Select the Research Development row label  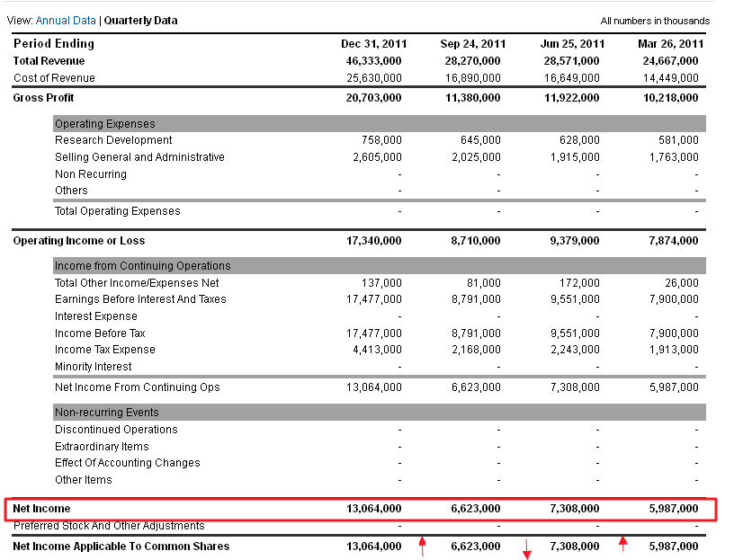tap(113, 140)
